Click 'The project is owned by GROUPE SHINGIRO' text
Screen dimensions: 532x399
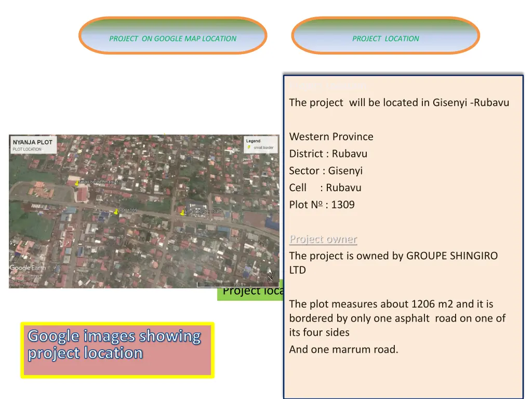(x=393, y=256)
